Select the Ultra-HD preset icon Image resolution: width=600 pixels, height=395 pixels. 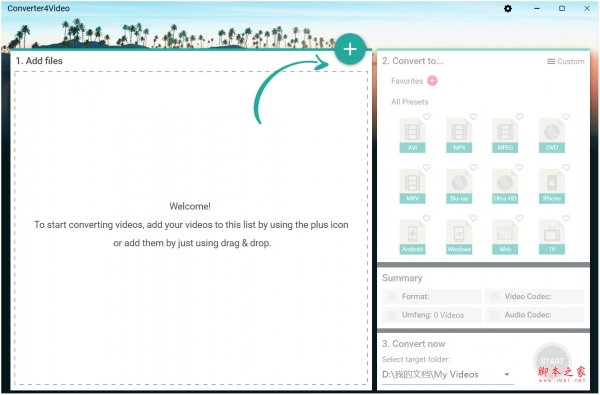coord(505,186)
